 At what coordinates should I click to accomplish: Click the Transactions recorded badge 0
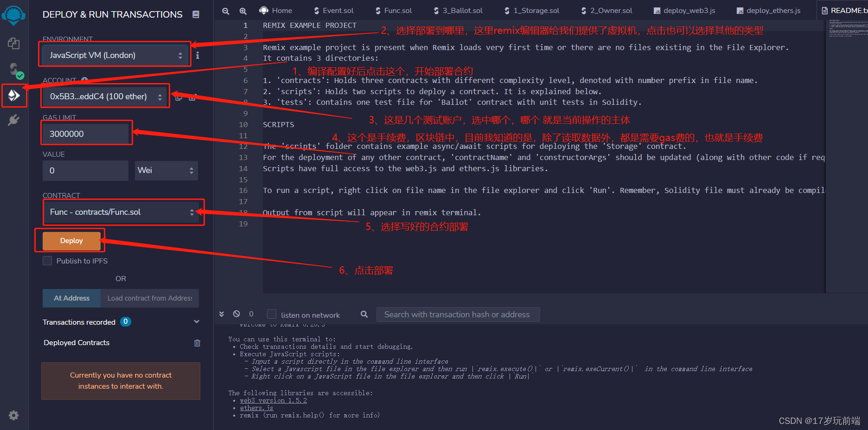click(126, 321)
